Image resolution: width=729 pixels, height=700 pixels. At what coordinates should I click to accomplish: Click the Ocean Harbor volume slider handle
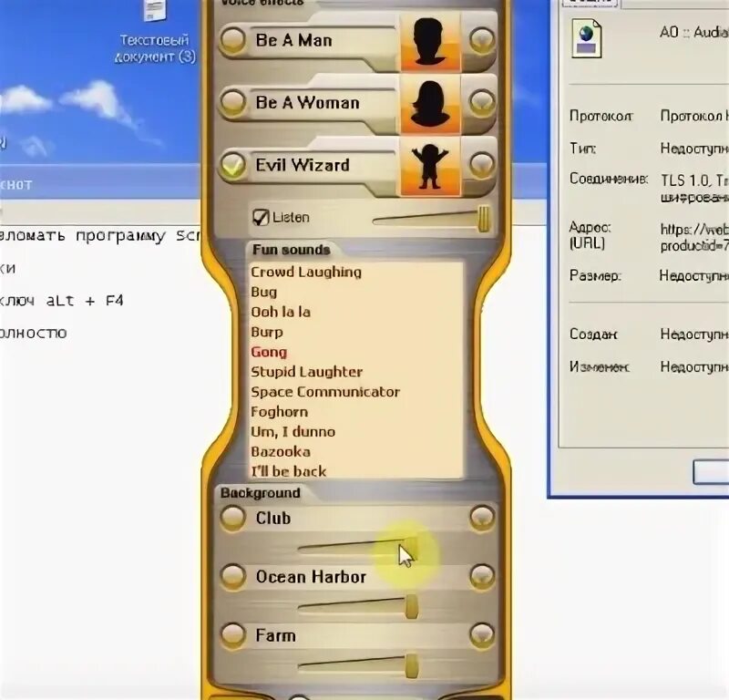coord(411,606)
